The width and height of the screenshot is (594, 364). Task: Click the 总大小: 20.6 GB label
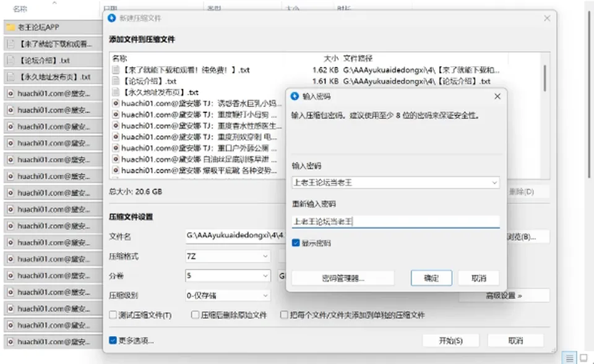tap(136, 192)
